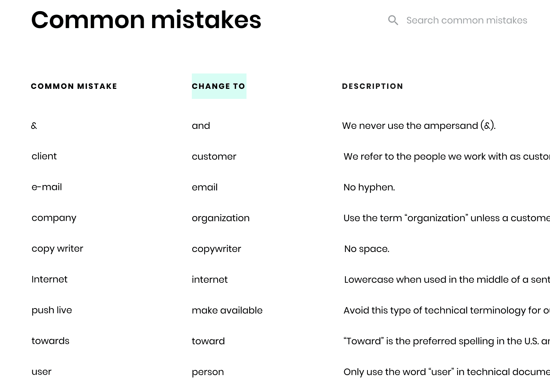550x392 pixels.
Task: Click the "push live" mistake entry
Action: tap(52, 310)
